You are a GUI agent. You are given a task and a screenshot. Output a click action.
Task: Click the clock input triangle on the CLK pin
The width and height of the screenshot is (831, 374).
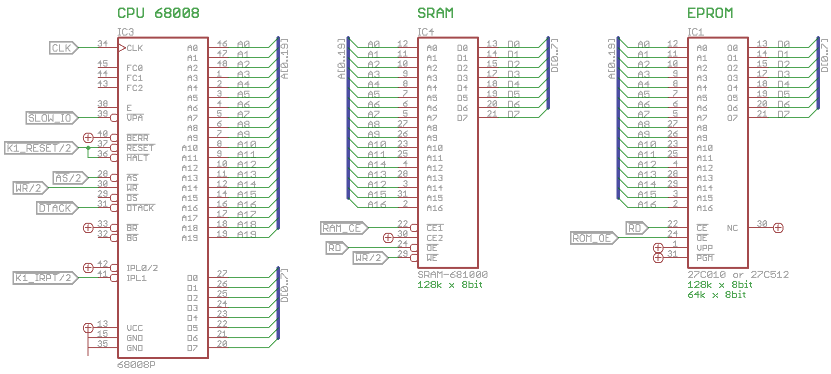(x=121, y=48)
